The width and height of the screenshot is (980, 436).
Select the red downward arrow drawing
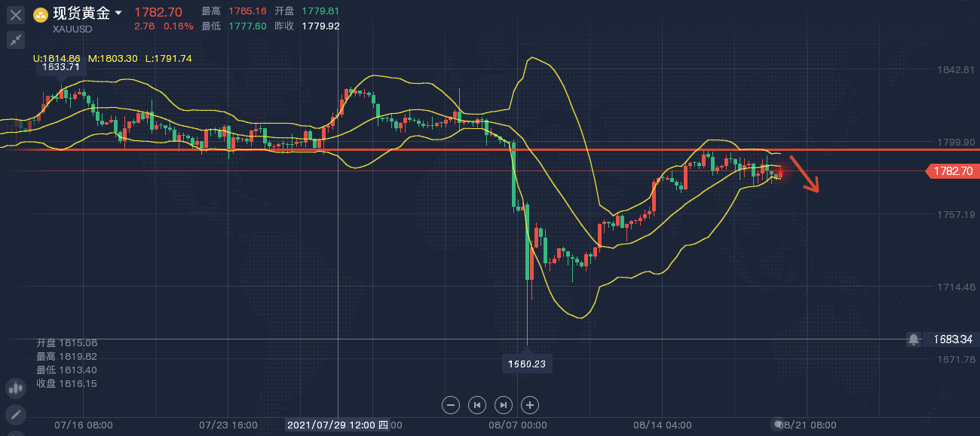pos(804,174)
